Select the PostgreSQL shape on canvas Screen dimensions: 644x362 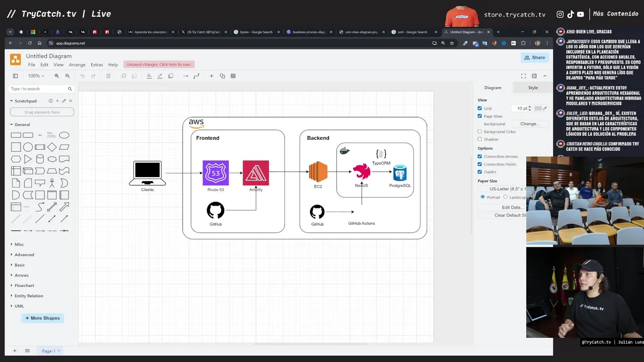(400, 173)
